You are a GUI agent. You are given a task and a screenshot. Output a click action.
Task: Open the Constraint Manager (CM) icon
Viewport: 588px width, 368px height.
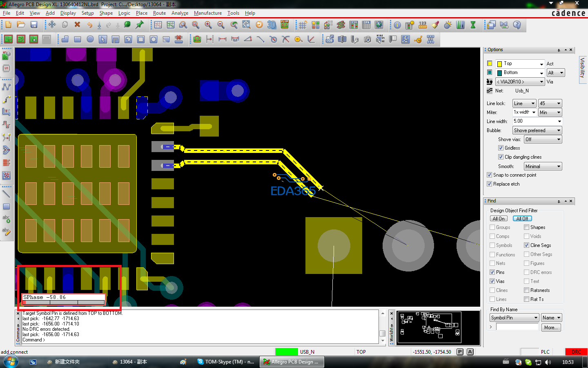tap(354, 25)
